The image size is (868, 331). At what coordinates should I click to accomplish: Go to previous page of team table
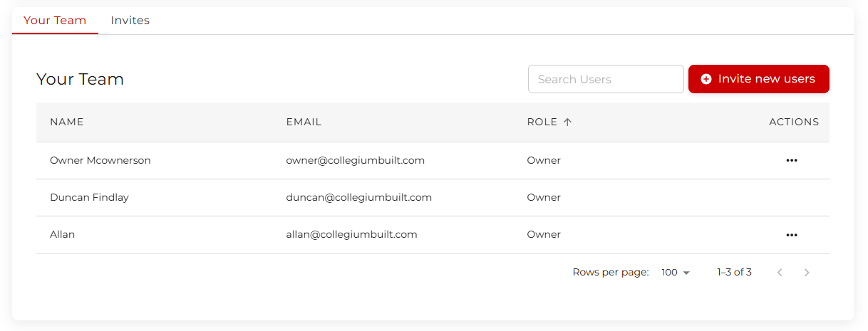[780, 273]
